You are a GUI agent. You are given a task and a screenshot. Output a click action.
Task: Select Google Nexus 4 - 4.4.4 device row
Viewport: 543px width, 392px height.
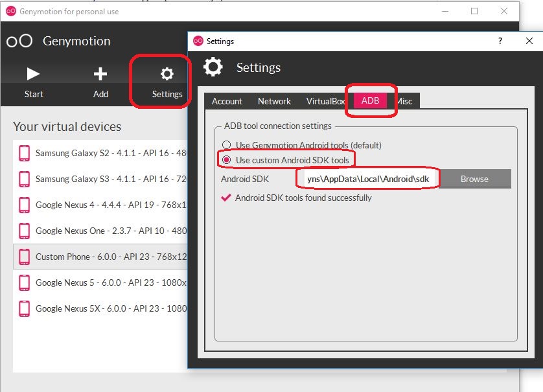click(x=100, y=205)
